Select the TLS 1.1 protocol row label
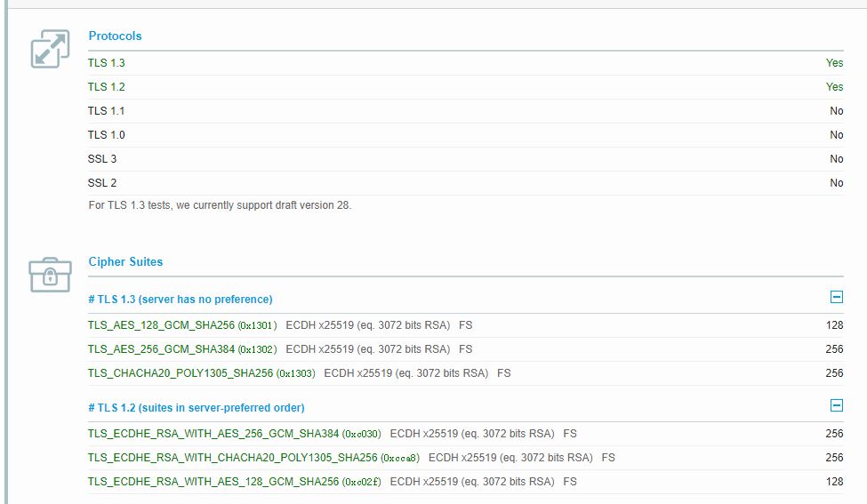The height and width of the screenshot is (504, 867). [106, 111]
